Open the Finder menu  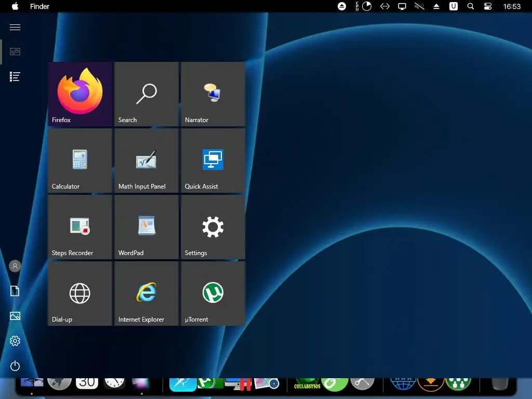click(39, 6)
